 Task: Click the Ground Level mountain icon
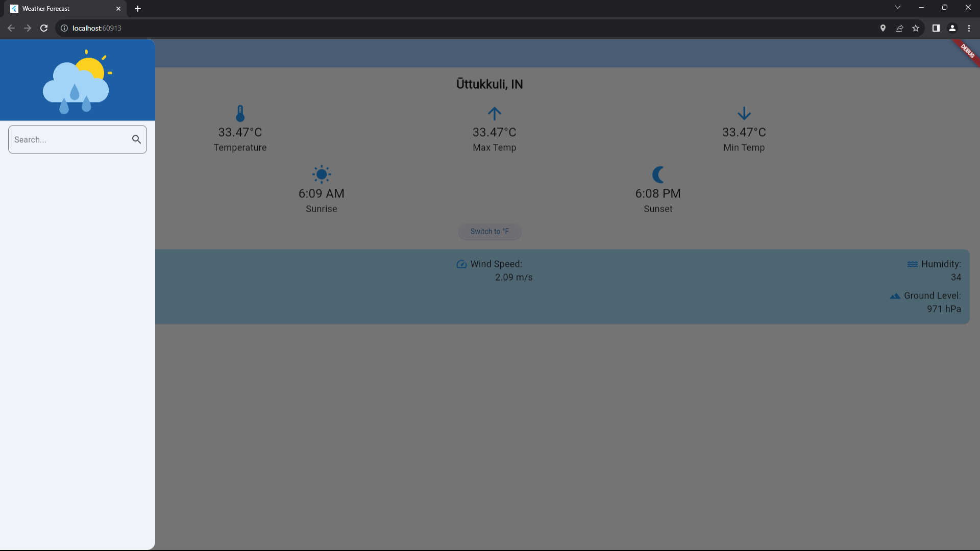point(895,296)
